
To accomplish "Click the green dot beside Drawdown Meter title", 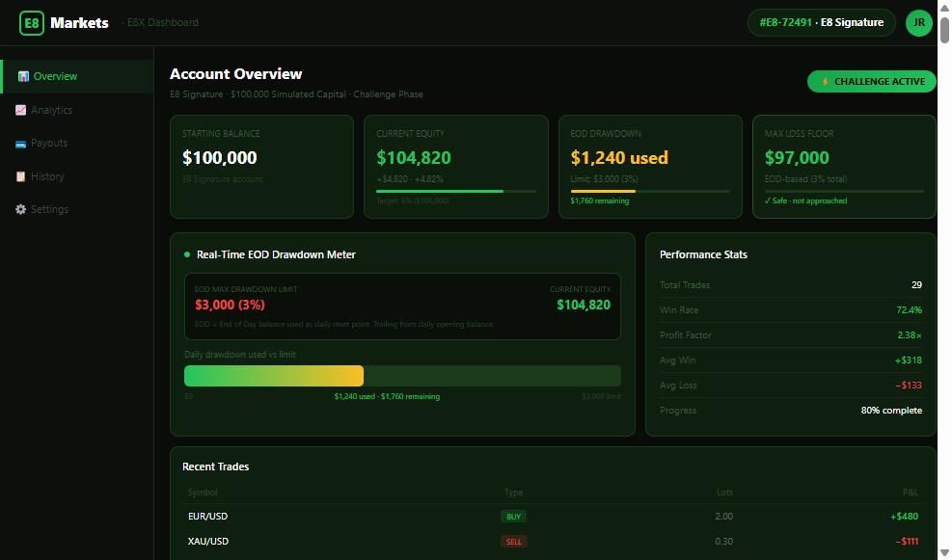I will click(x=187, y=254).
